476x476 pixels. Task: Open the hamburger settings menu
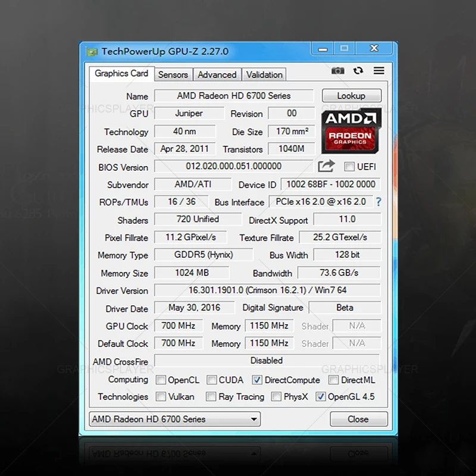(x=378, y=70)
